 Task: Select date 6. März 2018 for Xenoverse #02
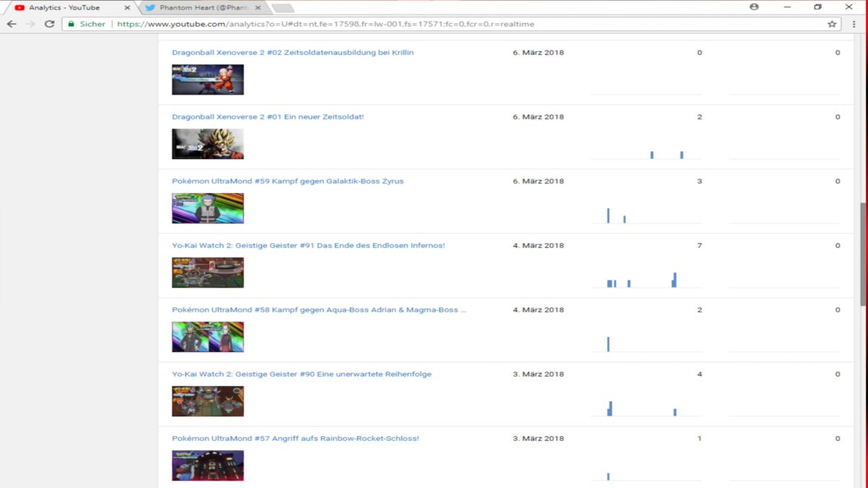pos(538,53)
